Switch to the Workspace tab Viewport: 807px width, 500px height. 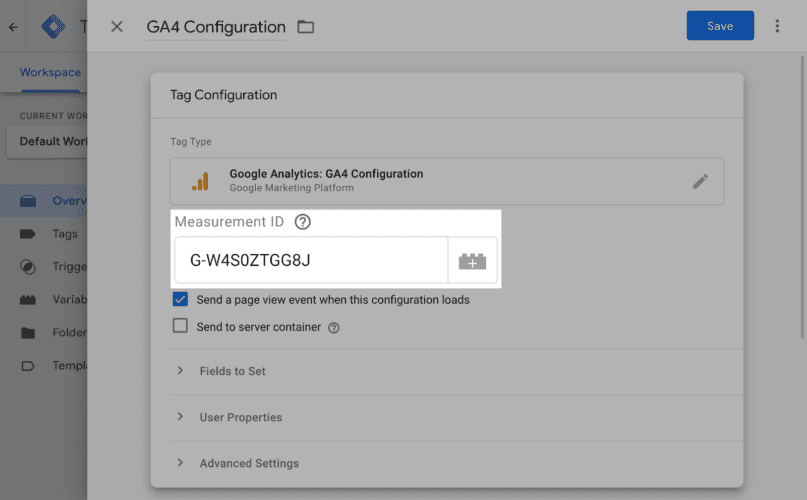(50, 72)
